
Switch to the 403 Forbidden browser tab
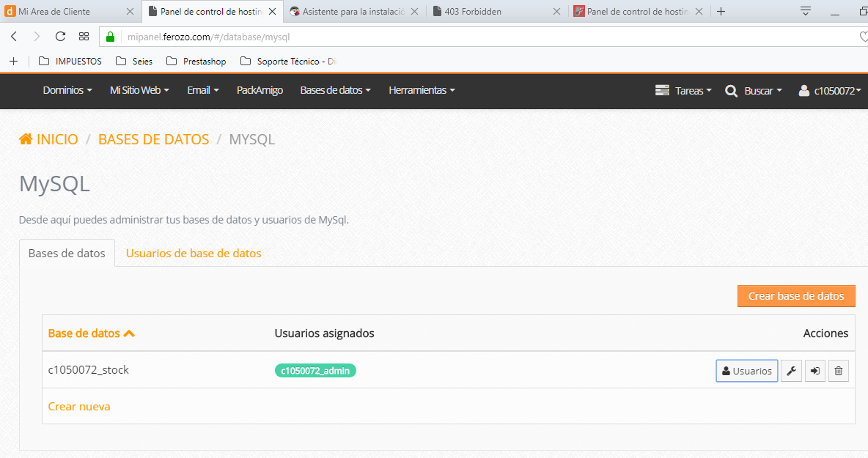[x=497, y=11]
